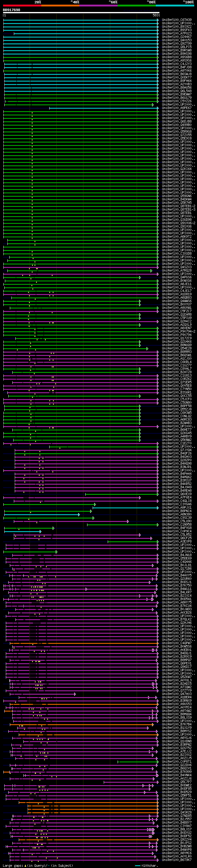Select hit UniRef100_Q8LPI5
197x868 pixels.
(177, 47)
